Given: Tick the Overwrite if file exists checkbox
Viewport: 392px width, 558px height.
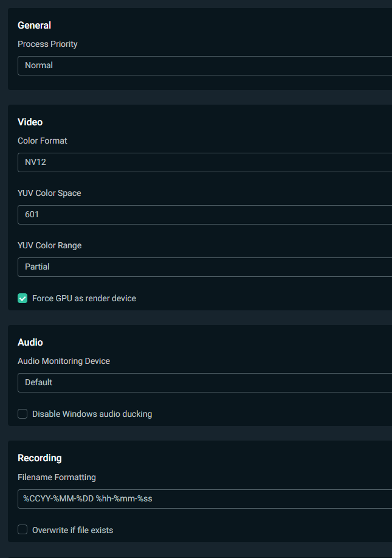Looking at the screenshot, I should pos(22,529).
